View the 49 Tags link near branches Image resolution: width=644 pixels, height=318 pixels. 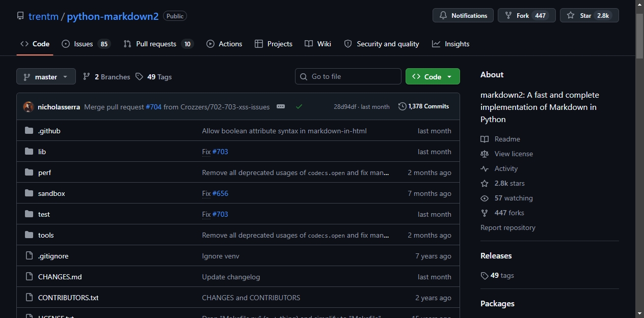(x=153, y=77)
